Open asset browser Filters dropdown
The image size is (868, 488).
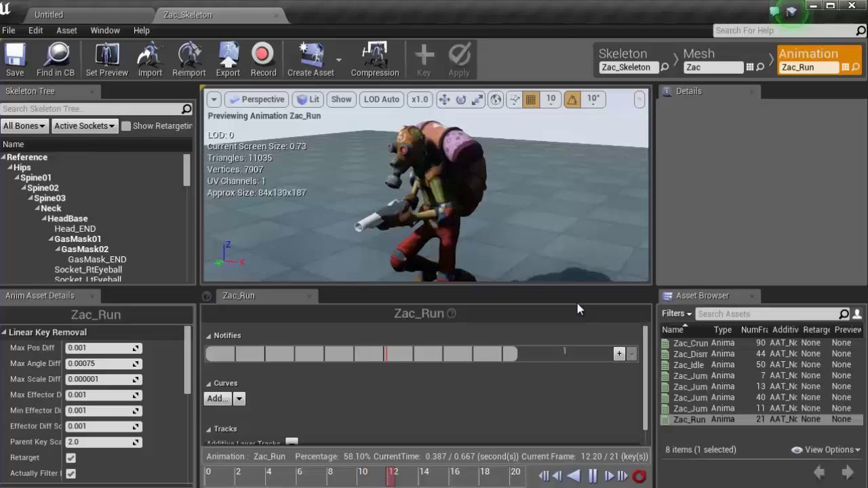(x=677, y=314)
